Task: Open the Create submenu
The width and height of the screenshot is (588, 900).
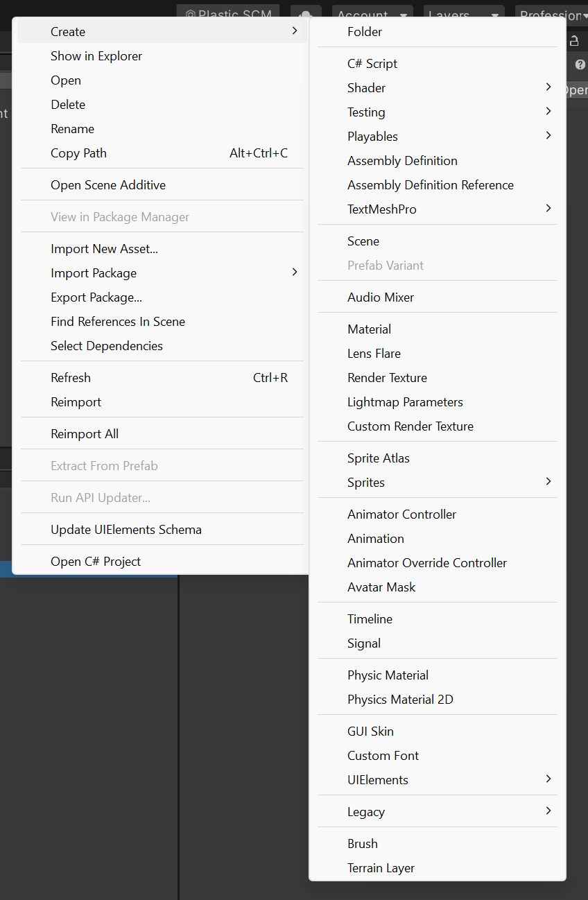Action: pyautogui.click(x=162, y=31)
